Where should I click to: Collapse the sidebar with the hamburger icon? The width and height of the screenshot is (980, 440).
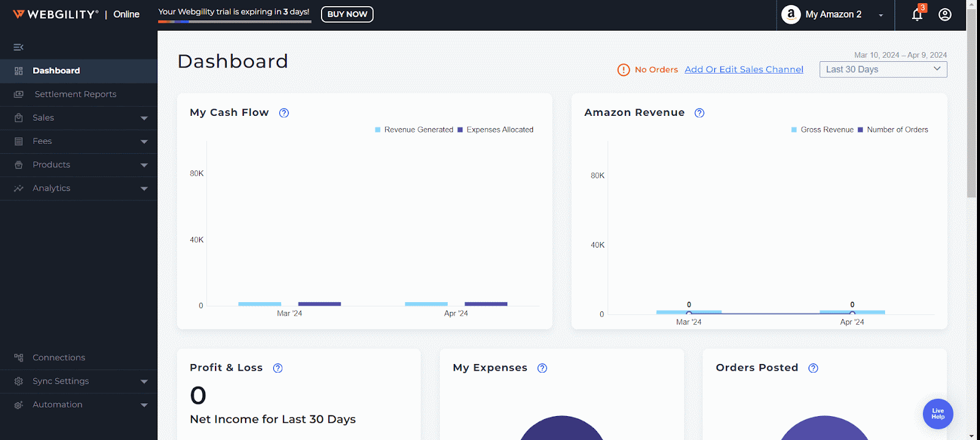pos(18,47)
